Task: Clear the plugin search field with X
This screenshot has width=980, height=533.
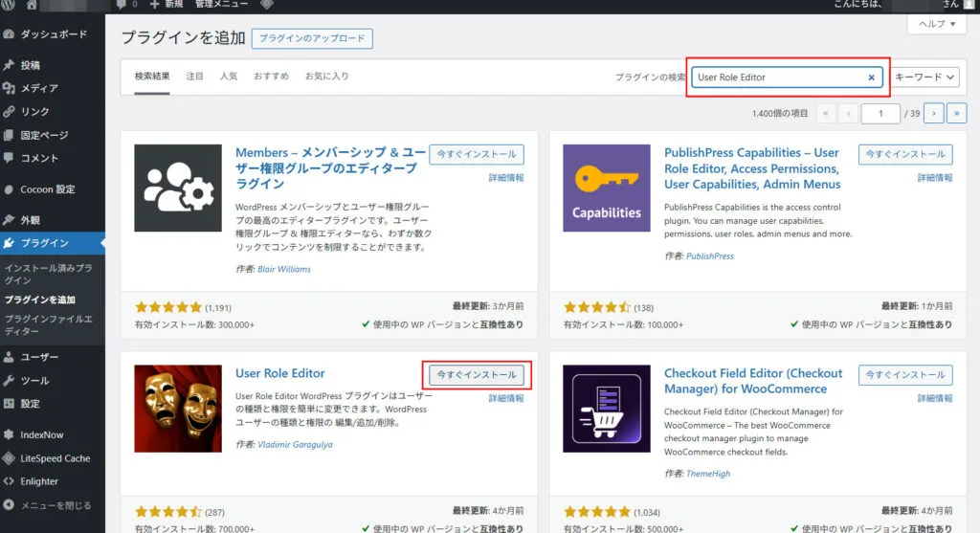Action: (x=871, y=78)
